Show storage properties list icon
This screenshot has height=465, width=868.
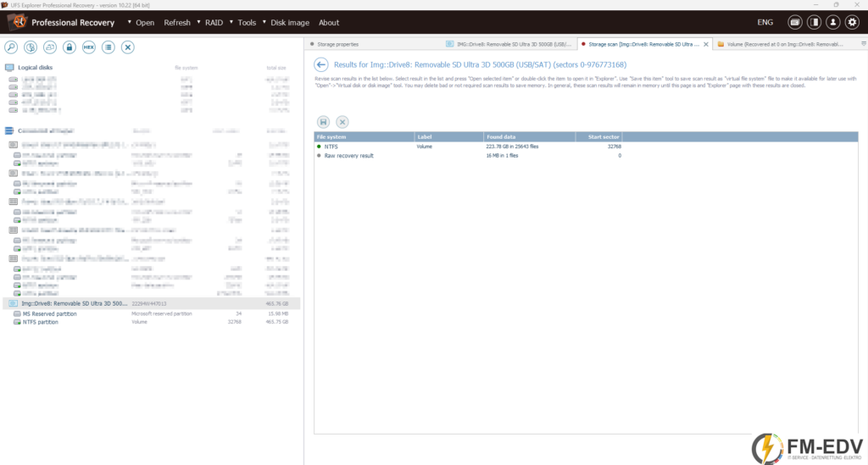click(108, 47)
